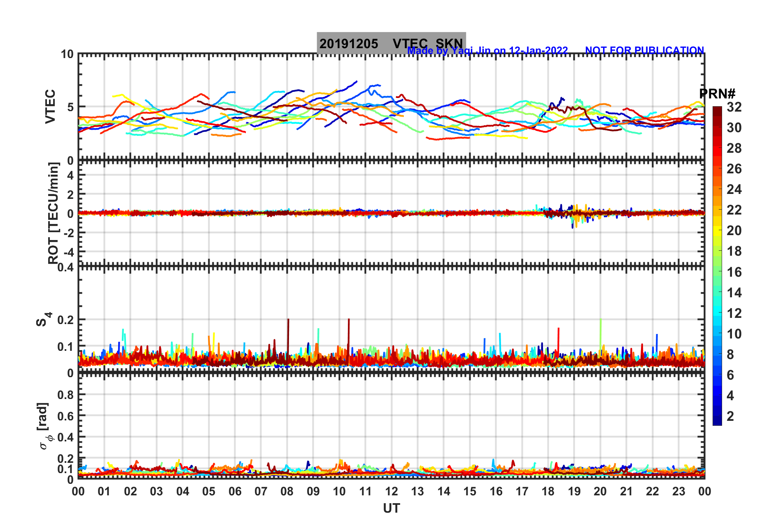Click colorbar tick label '30'
This screenshot has width=783, height=532.
[x=734, y=128]
